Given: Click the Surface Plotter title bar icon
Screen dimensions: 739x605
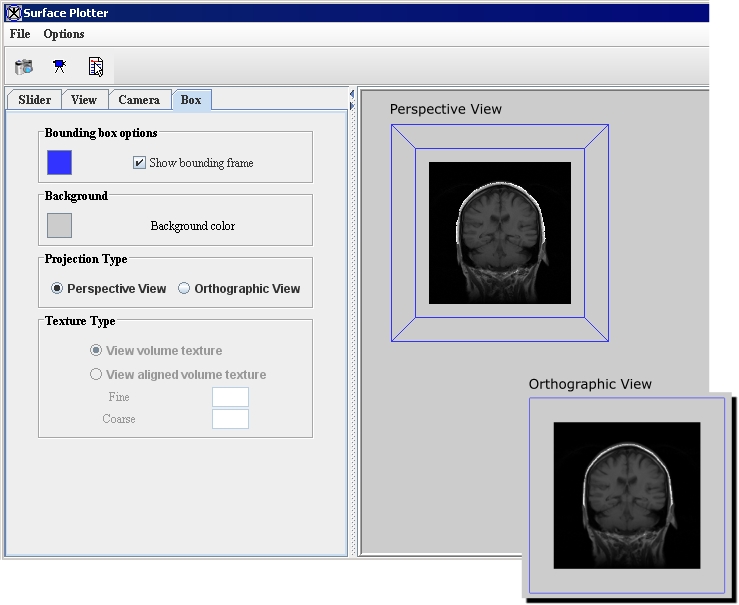Looking at the screenshot, I should 13,13.
